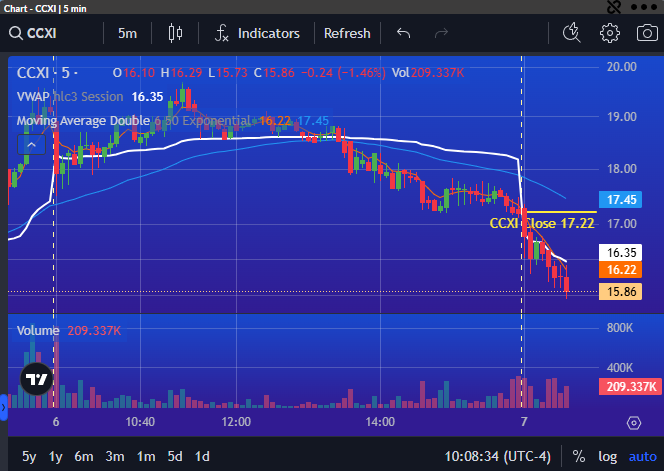664x471 pixels.
Task: Toggle the auto scale
Action: pos(642,456)
